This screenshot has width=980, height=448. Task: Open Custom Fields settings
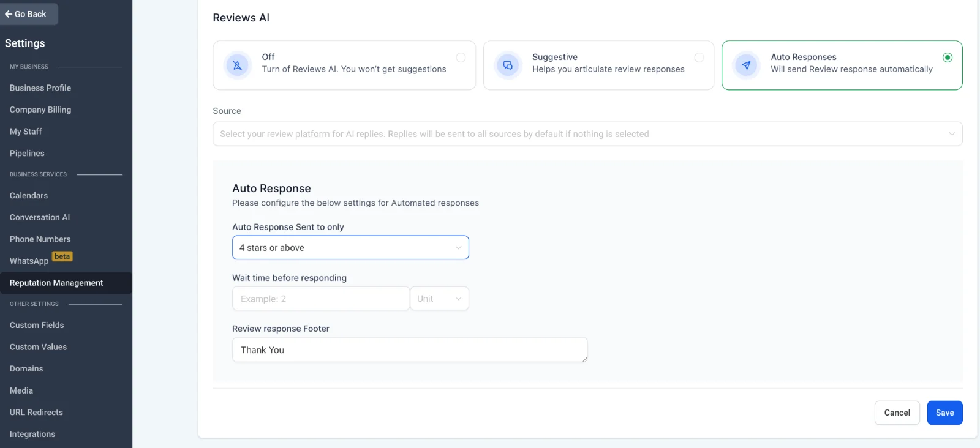click(x=37, y=326)
